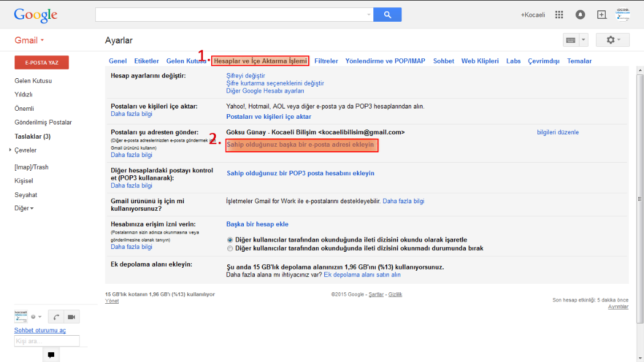Open Yönlendirme ve POP/IMAP tab
644x362 pixels.
(385, 61)
